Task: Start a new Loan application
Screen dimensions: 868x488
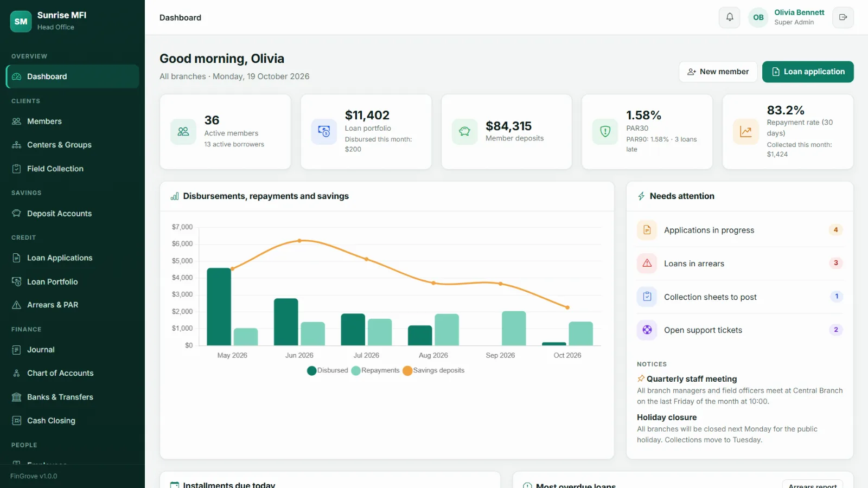Action: (x=808, y=72)
